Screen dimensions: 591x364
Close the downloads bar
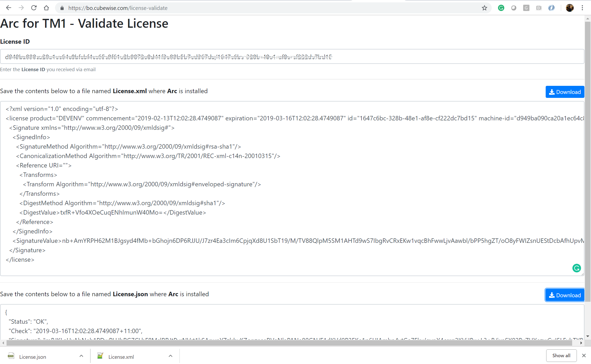[584, 355]
